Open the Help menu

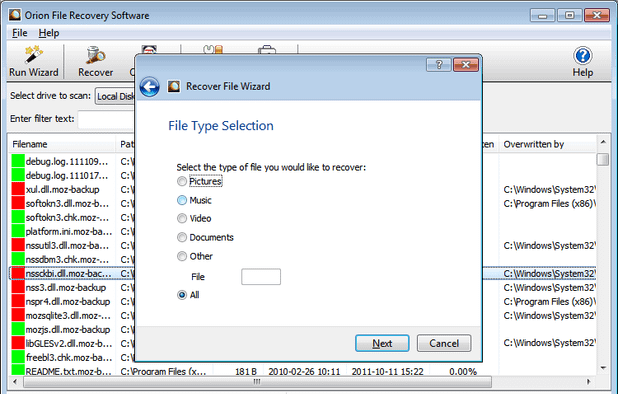[49, 33]
